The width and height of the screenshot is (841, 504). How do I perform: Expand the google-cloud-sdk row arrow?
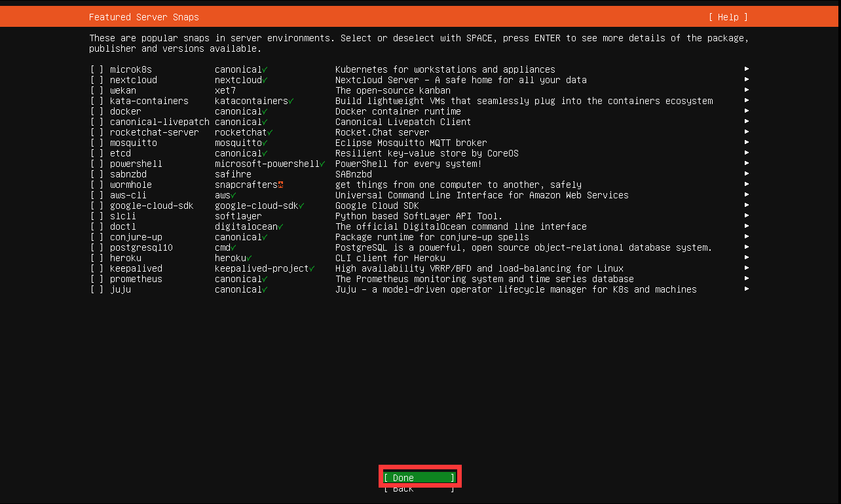(x=747, y=205)
